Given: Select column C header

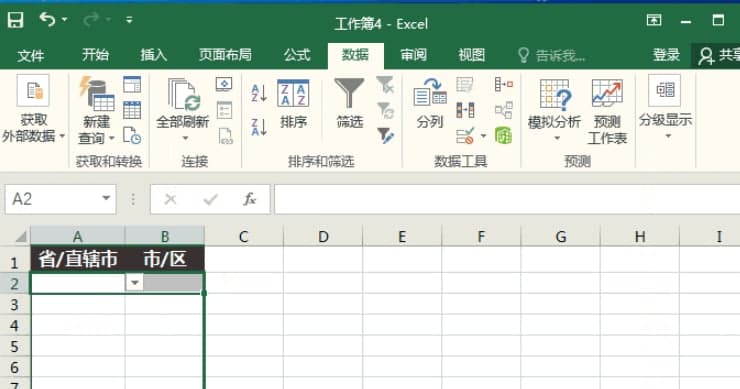Looking at the screenshot, I should (244, 236).
